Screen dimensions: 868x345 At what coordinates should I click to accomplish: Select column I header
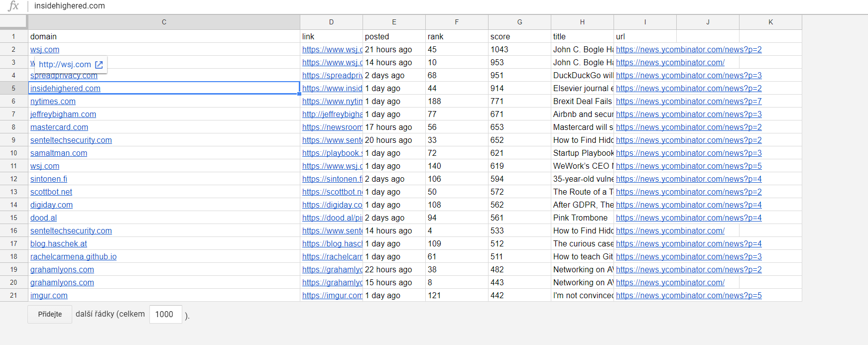click(x=645, y=22)
